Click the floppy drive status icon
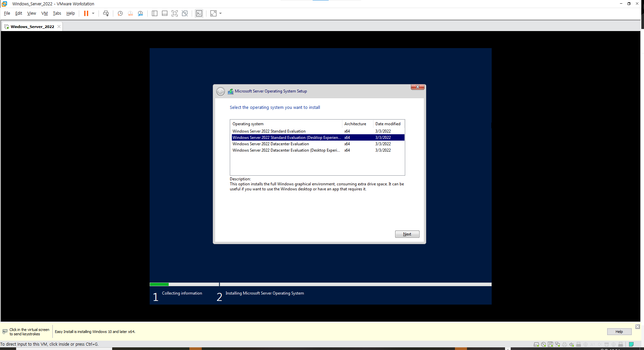This screenshot has width=644, height=350. click(550, 344)
